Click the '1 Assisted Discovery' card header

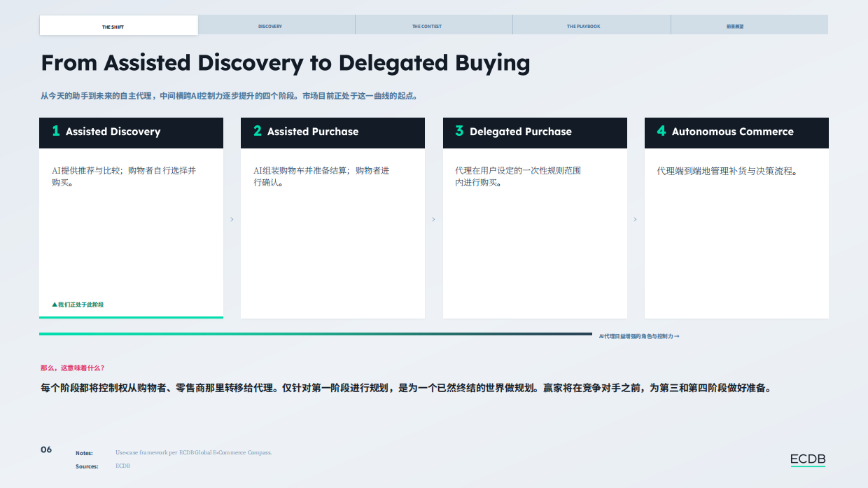tap(131, 132)
